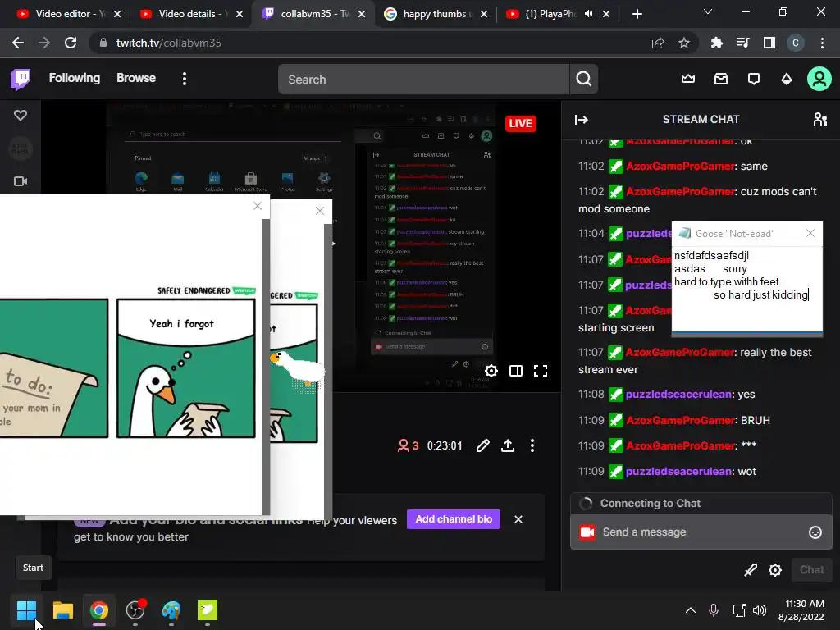Click the sidebar camera channel icon
840x630 pixels.
[21, 181]
